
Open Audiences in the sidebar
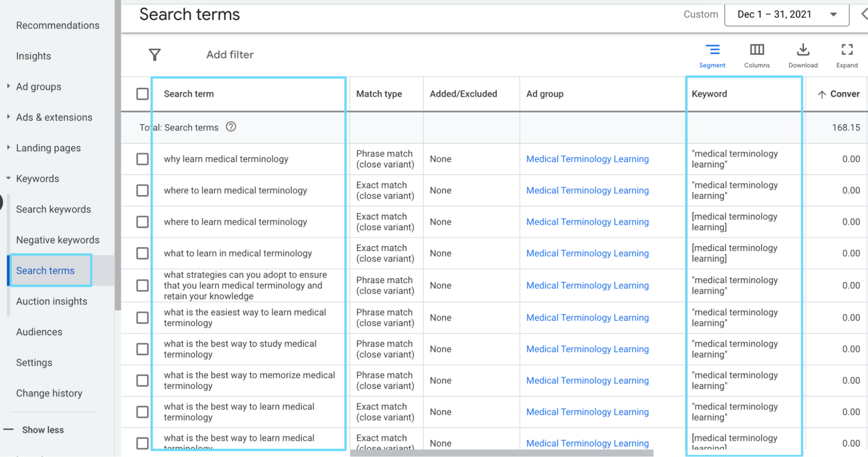39,332
